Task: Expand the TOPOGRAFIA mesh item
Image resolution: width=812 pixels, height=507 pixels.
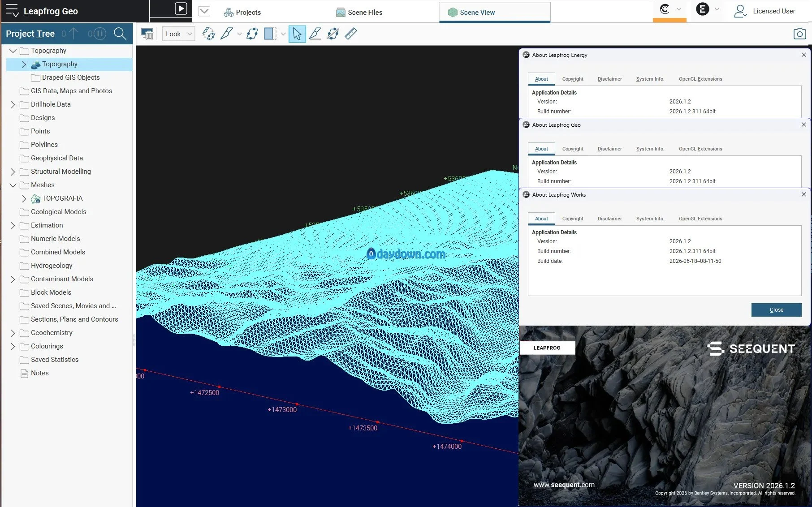Action: pos(24,198)
